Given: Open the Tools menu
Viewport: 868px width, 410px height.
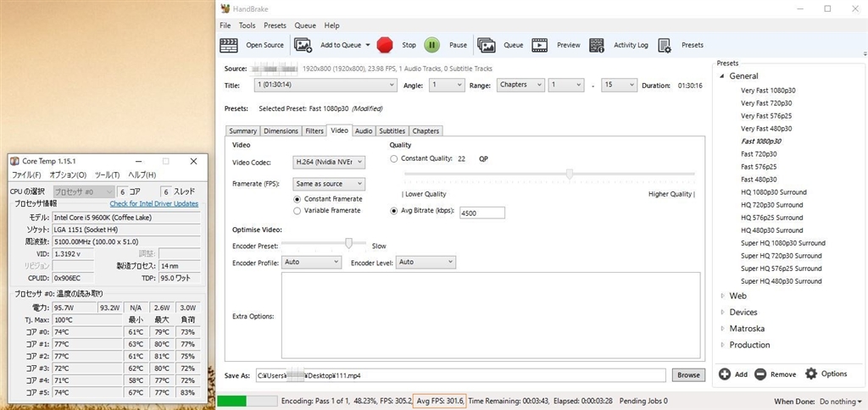Looking at the screenshot, I should (247, 25).
